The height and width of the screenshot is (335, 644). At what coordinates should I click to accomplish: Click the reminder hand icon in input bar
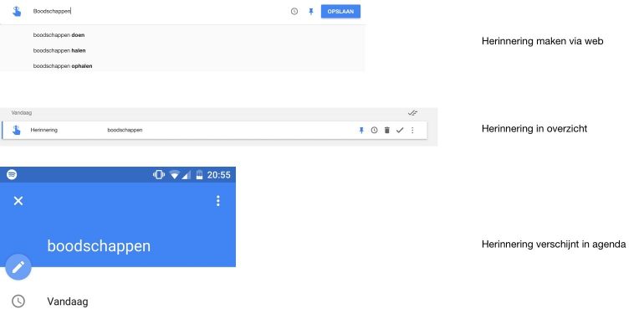click(17, 12)
